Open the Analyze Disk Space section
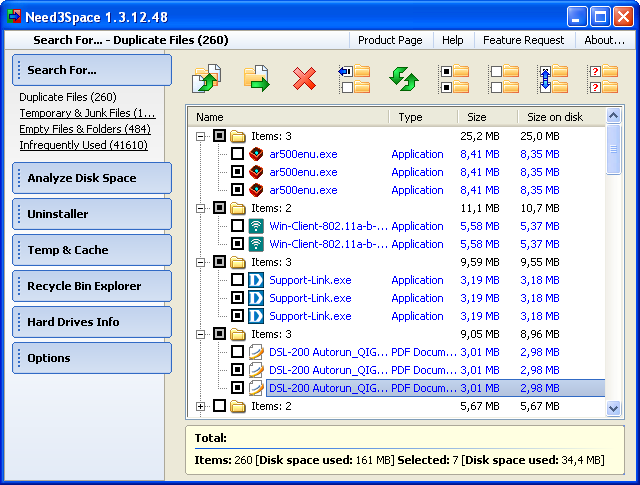The height and width of the screenshot is (485, 640). pyautogui.click(x=92, y=178)
